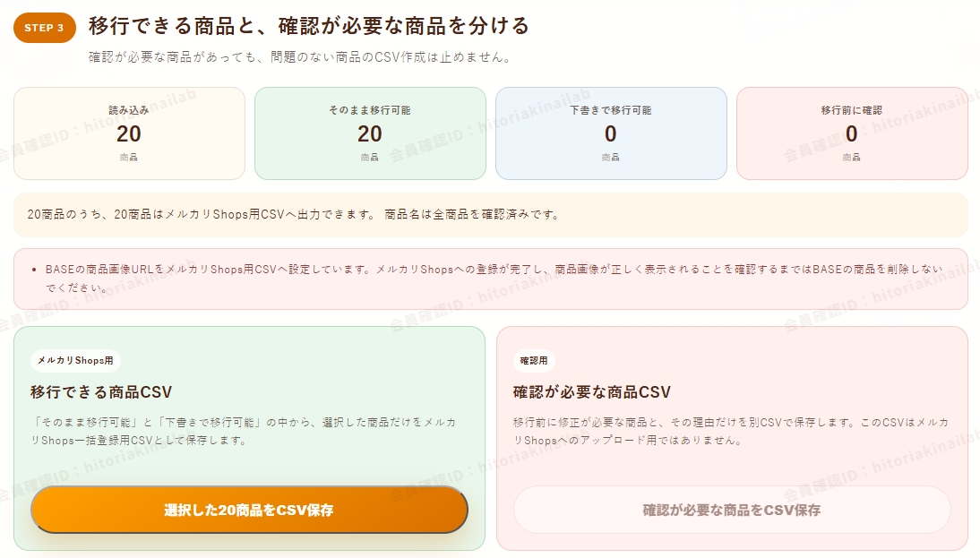The width and height of the screenshot is (980, 558).
Task: Click the orange 選択した20商品をCSV保存 button
Action: pyautogui.click(x=249, y=510)
